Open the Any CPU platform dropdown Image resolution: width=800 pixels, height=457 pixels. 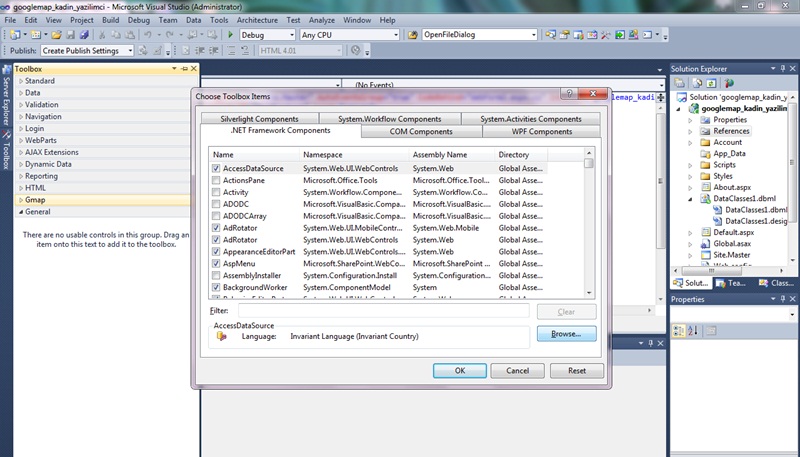(x=395, y=35)
